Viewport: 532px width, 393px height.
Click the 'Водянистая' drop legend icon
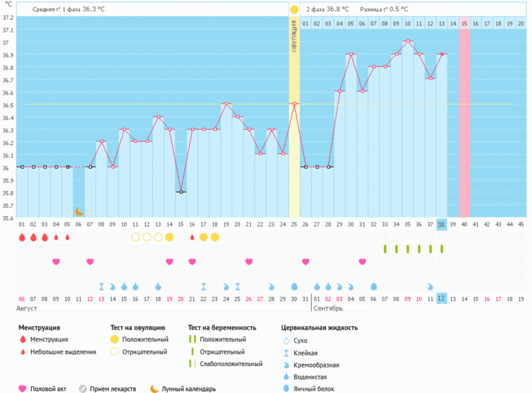(x=286, y=377)
